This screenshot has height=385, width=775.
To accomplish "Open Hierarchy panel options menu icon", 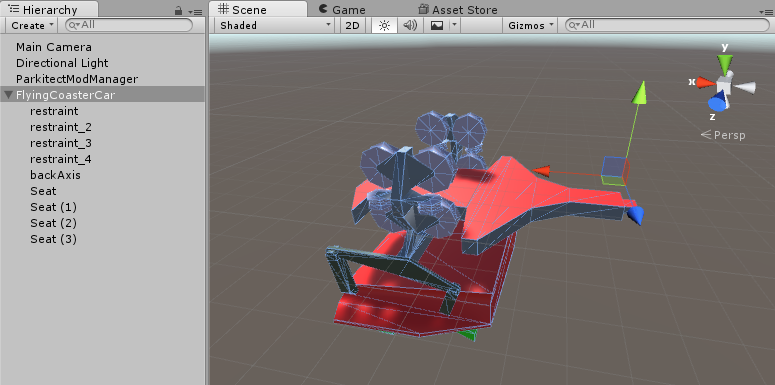I will (196, 11).
